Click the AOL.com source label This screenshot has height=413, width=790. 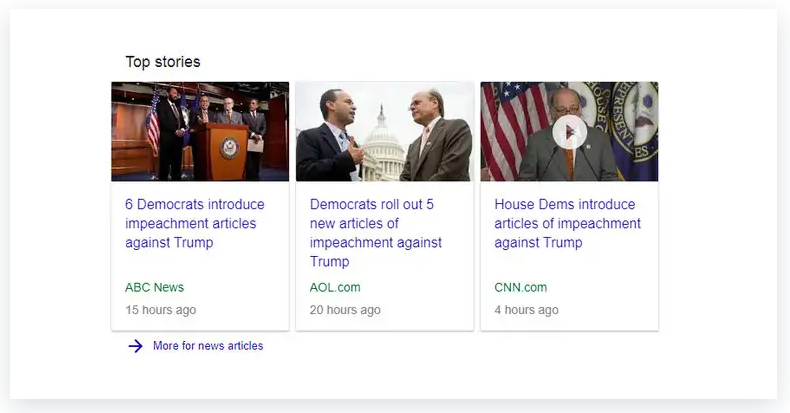click(335, 288)
